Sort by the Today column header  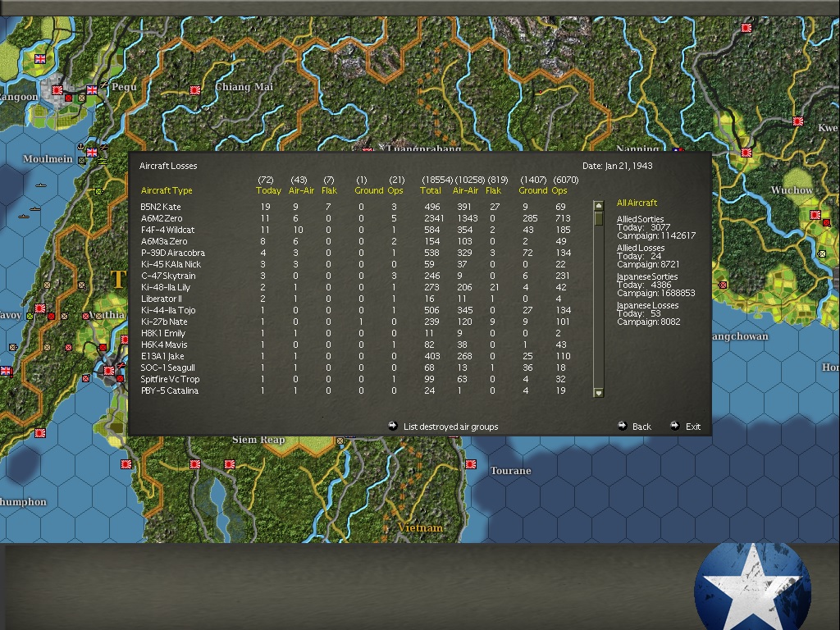(x=268, y=190)
